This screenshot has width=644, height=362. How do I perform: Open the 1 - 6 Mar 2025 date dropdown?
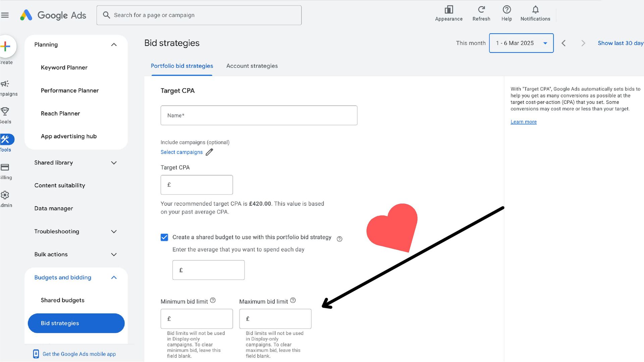[521, 43]
